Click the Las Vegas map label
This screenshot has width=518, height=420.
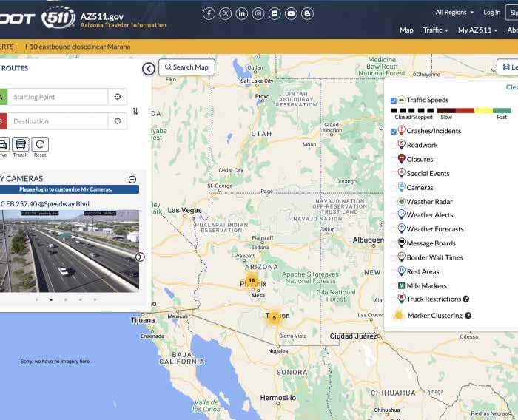184,210
